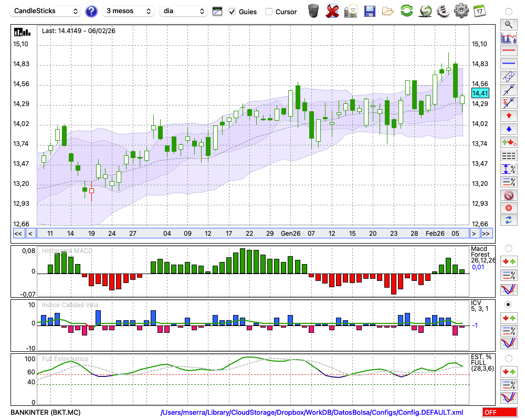
Task: Click curve chart icon beside ICV panel
Action: click(509, 343)
